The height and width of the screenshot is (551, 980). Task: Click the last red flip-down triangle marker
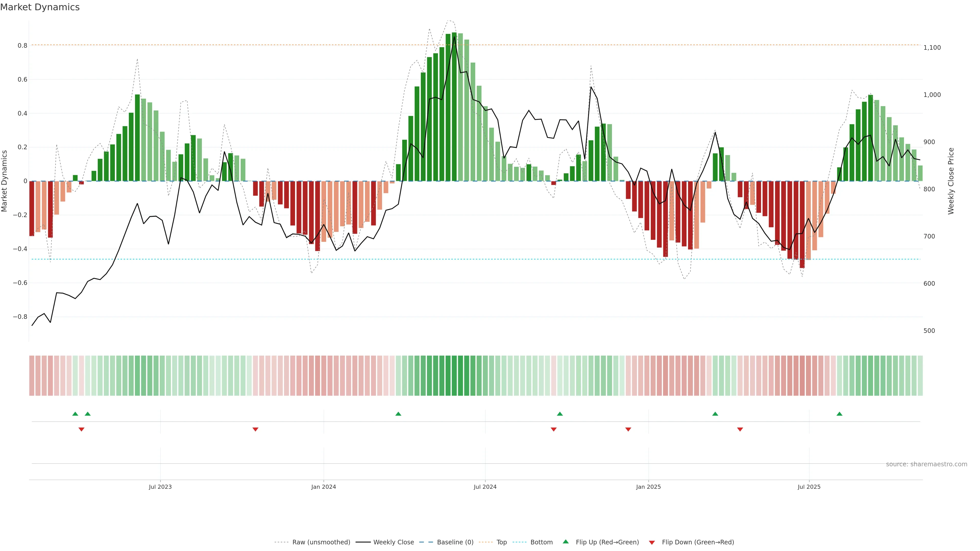click(x=740, y=429)
